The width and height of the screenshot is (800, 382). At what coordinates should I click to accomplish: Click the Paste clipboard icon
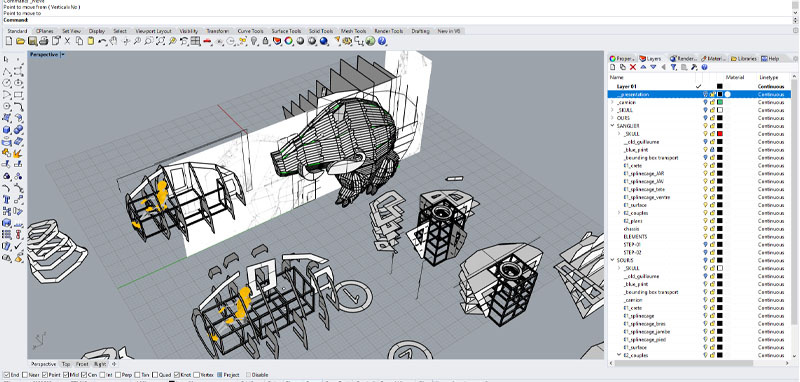coord(91,41)
